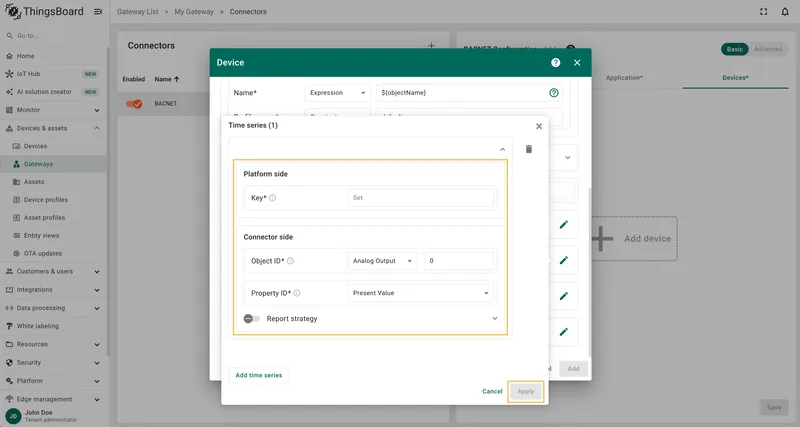Click help icon in Device dialog header
The height and width of the screenshot is (427, 800).
tap(556, 62)
